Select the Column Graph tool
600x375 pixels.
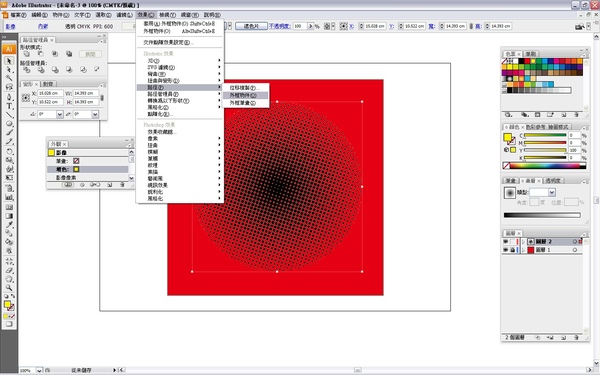click(9, 197)
